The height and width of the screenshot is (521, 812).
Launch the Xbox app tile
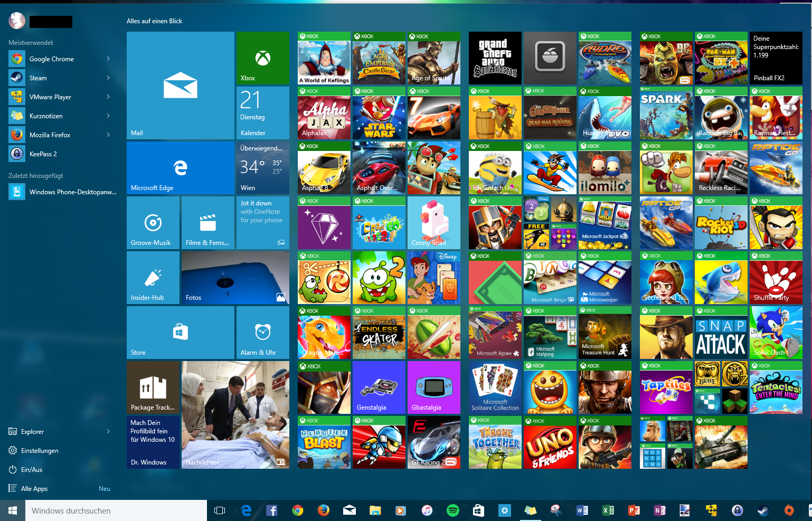pos(263,58)
